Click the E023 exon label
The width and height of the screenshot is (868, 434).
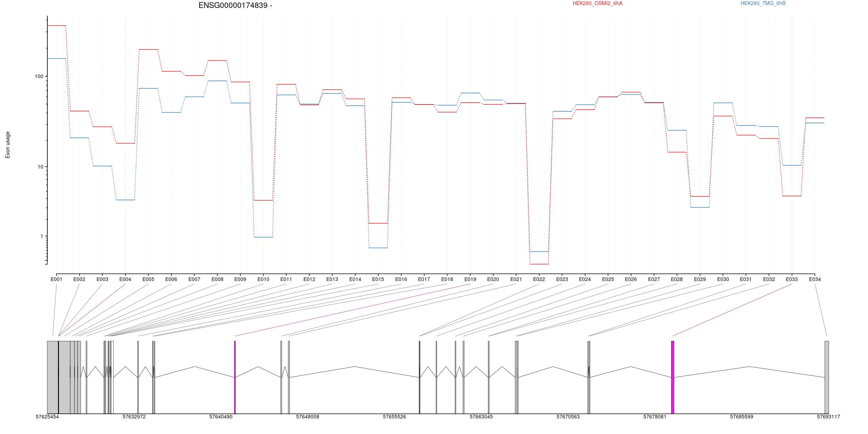(562, 279)
